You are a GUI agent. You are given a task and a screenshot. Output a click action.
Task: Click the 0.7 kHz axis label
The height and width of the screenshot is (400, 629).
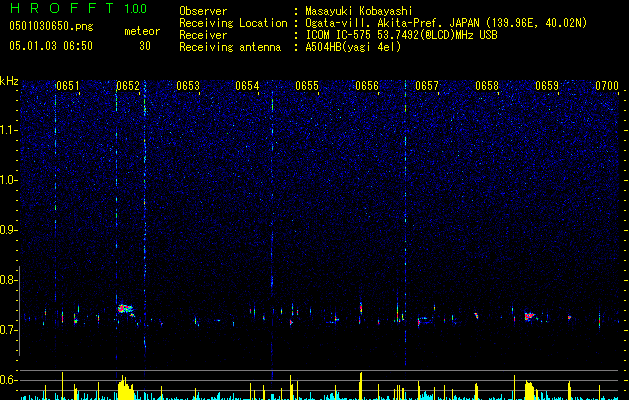(x=8, y=330)
